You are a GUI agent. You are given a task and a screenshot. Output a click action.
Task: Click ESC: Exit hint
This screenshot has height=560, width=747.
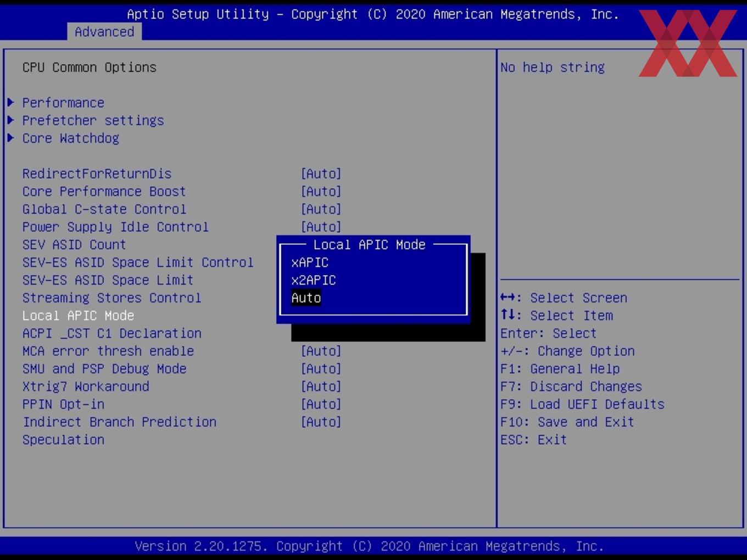point(533,440)
